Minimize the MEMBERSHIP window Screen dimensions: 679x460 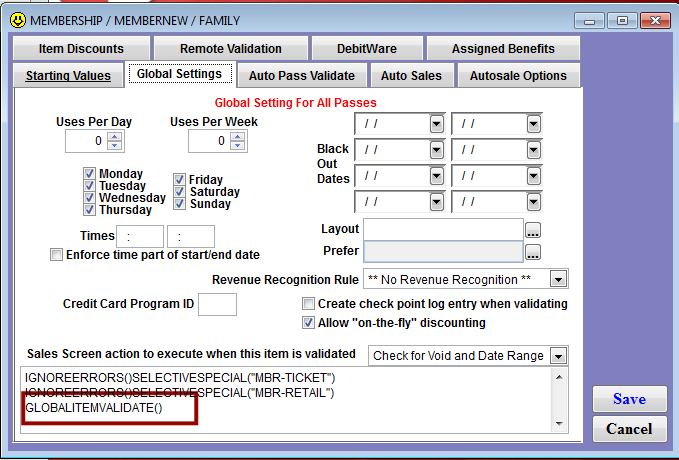[589, 21]
